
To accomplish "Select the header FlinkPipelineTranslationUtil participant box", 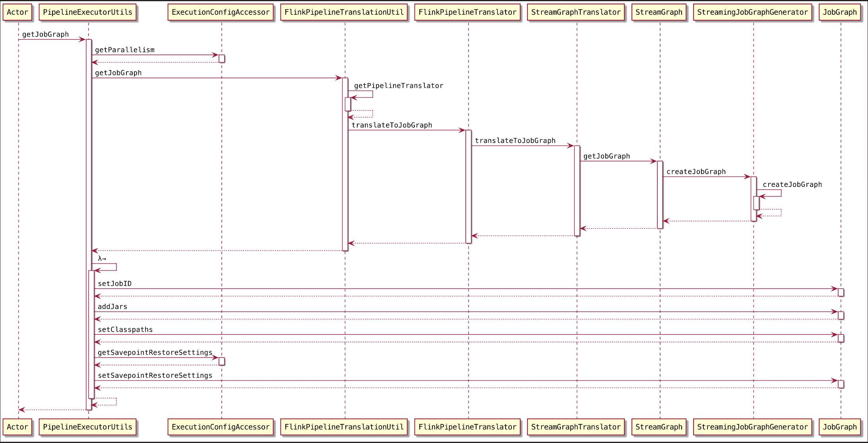I will point(344,12).
